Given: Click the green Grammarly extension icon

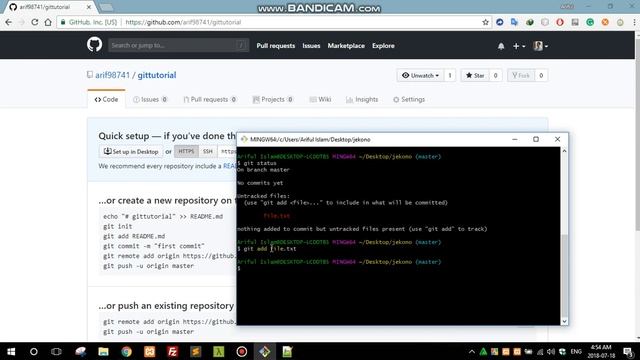Looking at the screenshot, I should tap(590, 22).
